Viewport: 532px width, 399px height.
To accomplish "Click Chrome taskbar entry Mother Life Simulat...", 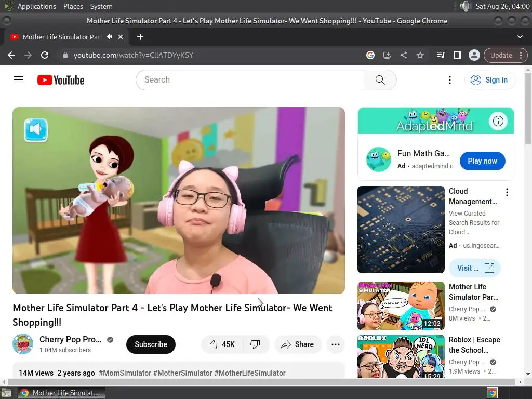I will pyautogui.click(x=61, y=393).
